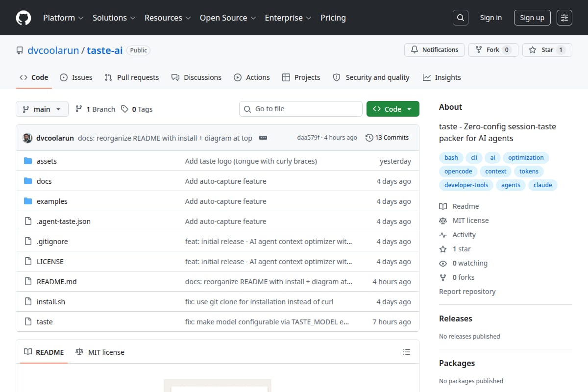This screenshot has height=392, width=588.
Task: Open the claude topic tag
Action: [542, 185]
